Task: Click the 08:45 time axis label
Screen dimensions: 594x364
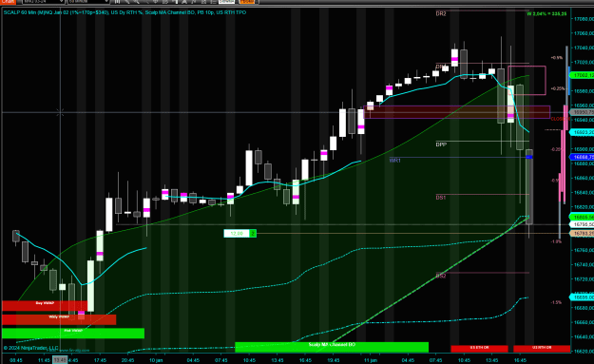Action: pyautogui.click(x=16, y=360)
